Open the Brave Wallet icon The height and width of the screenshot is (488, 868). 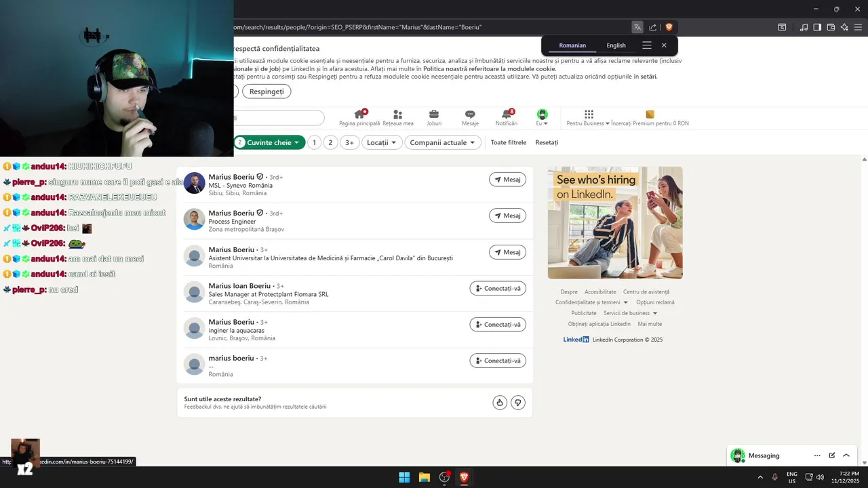tap(831, 27)
